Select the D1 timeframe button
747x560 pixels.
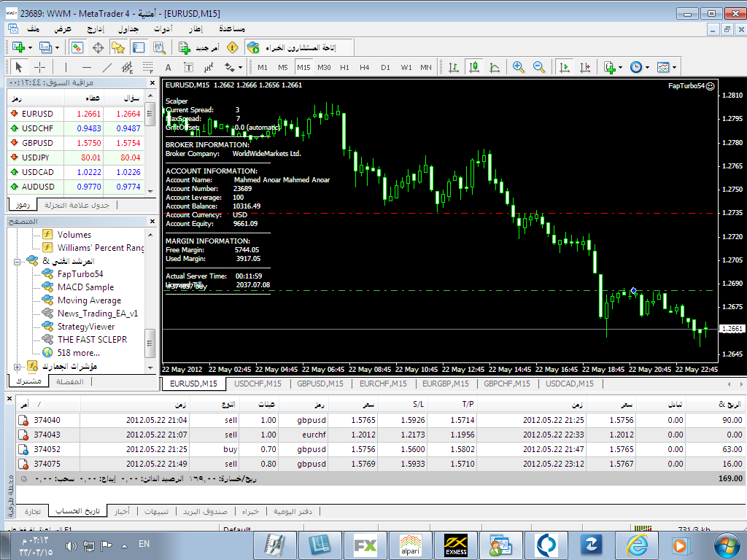coord(385,68)
